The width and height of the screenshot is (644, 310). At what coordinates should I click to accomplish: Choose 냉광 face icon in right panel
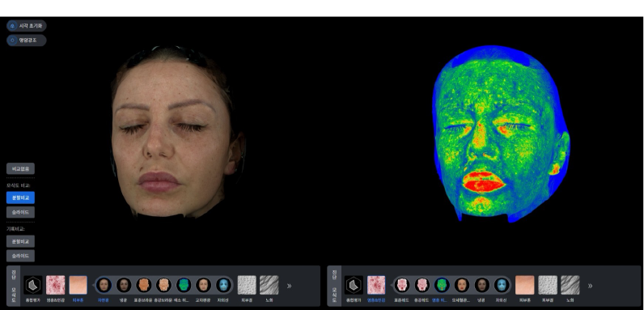coord(481,285)
